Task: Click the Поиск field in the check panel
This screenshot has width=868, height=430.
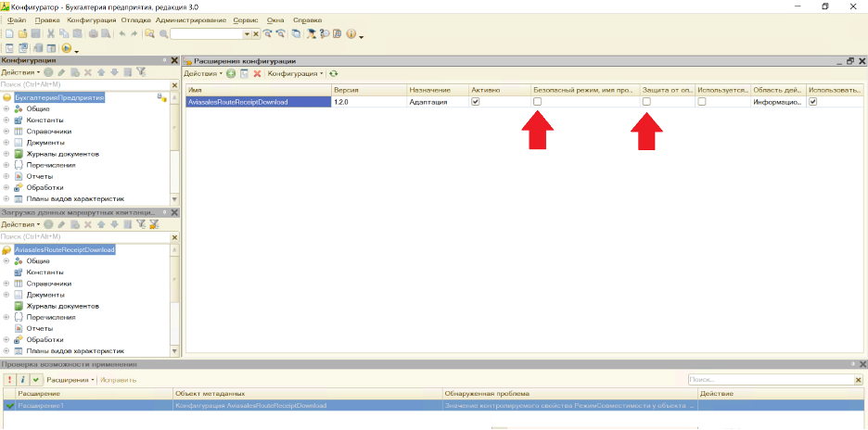Action: coord(771,380)
